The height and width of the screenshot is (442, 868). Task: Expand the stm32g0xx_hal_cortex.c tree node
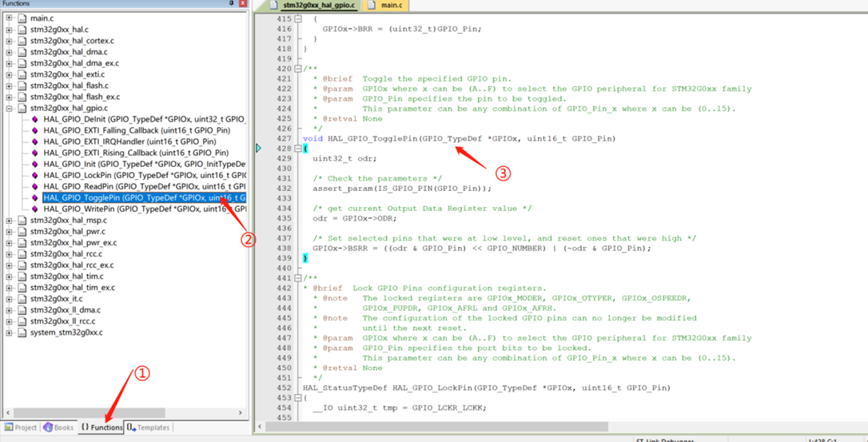tap(9, 41)
